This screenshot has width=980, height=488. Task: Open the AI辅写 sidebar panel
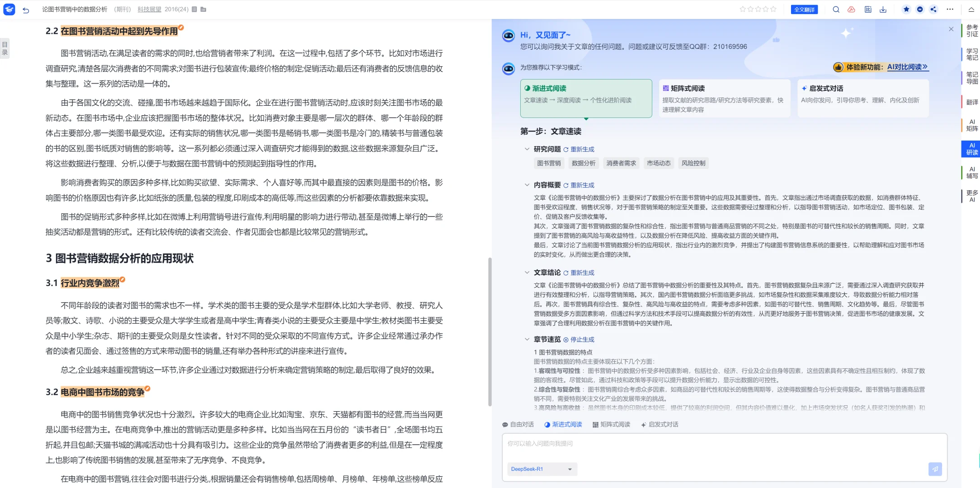point(972,172)
